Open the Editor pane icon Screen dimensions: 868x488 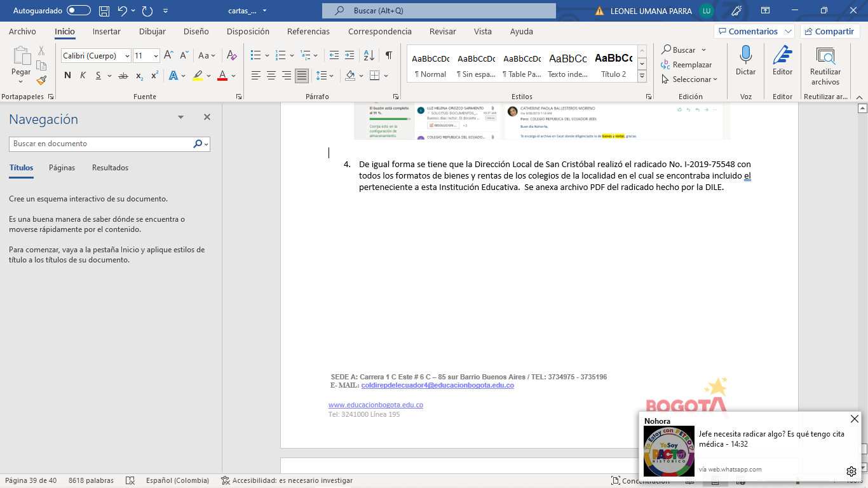click(x=782, y=56)
